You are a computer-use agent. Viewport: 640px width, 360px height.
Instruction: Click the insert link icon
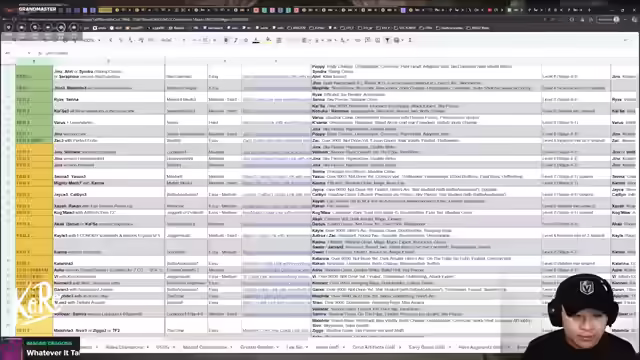358,40
